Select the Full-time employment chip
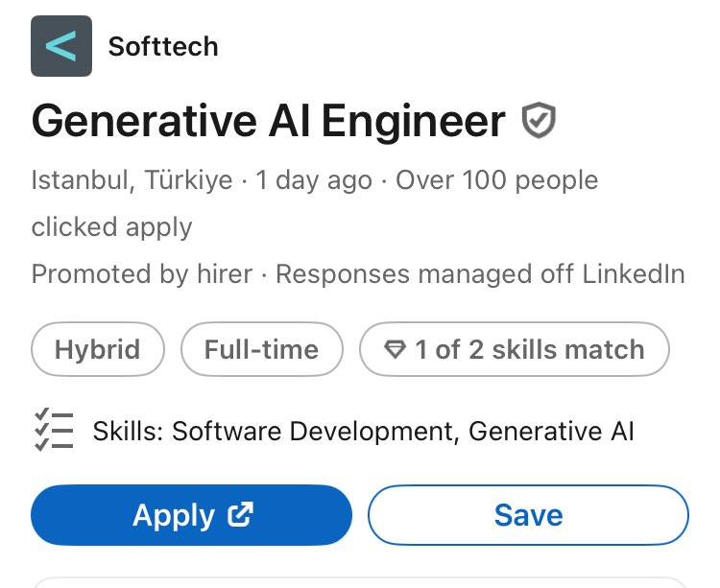 tap(261, 349)
